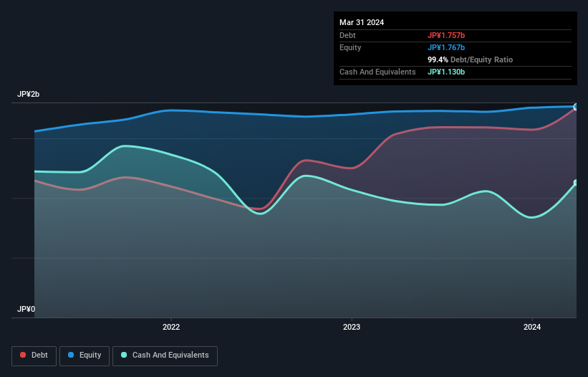Toggle the Cash And Equivalents legend button
This screenshot has height=377, width=588.
point(165,355)
